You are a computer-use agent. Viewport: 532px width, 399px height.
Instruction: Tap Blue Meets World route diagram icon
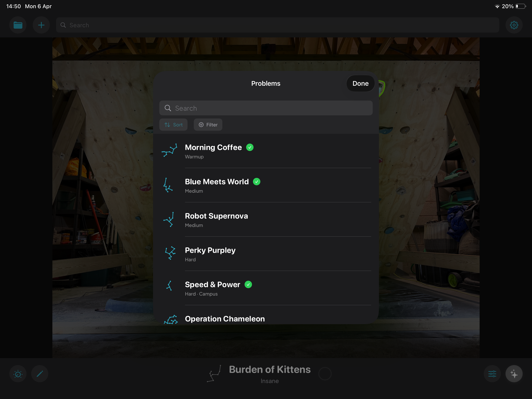point(168,185)
